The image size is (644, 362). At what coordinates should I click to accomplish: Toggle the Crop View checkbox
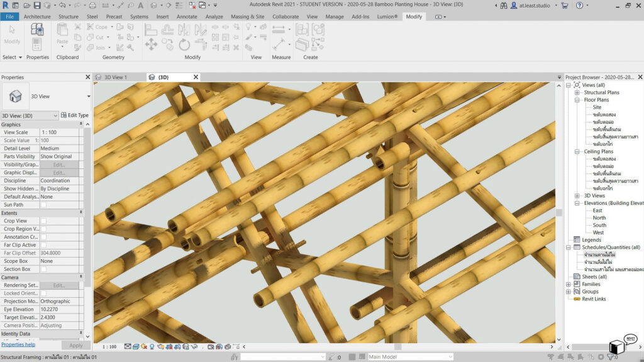[44, 221]
